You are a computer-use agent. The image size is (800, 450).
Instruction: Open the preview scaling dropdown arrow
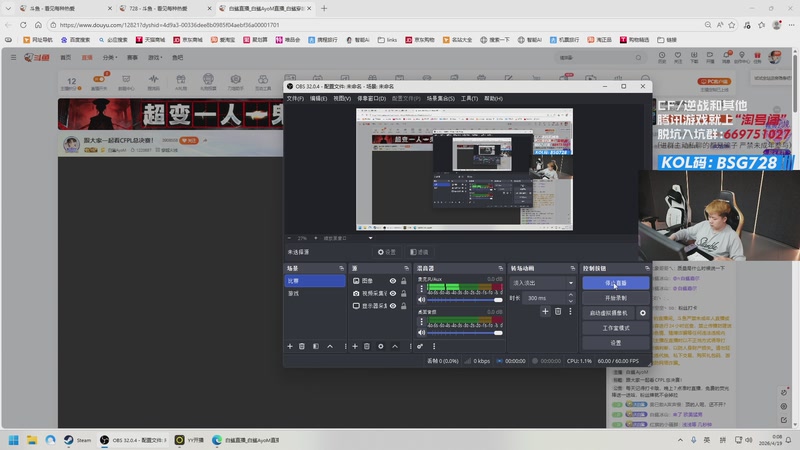click(370, 238)
